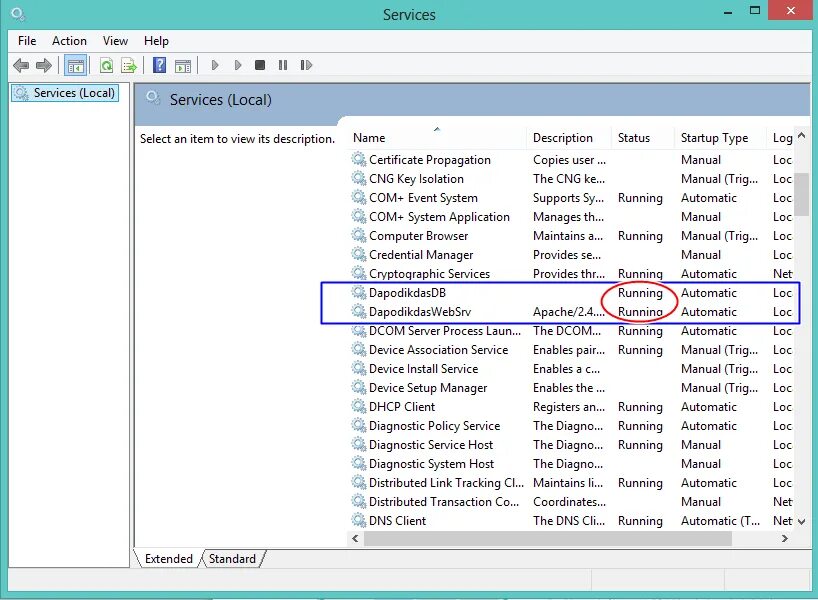Click the Export List toolbar icon
The height and width of the screenshot is (600, 818).
pyautogui.click(x=129, y=66)
